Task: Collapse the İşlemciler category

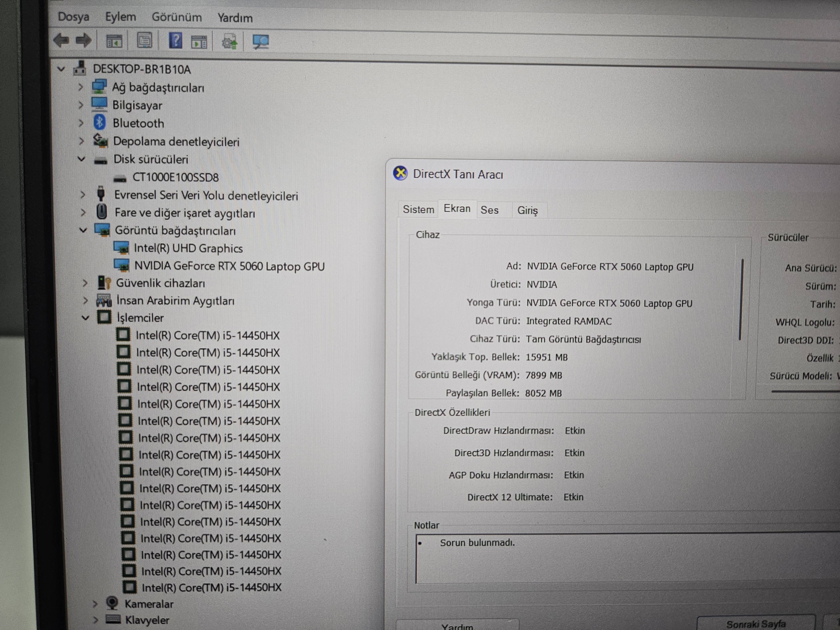Action: click(85, 318)
